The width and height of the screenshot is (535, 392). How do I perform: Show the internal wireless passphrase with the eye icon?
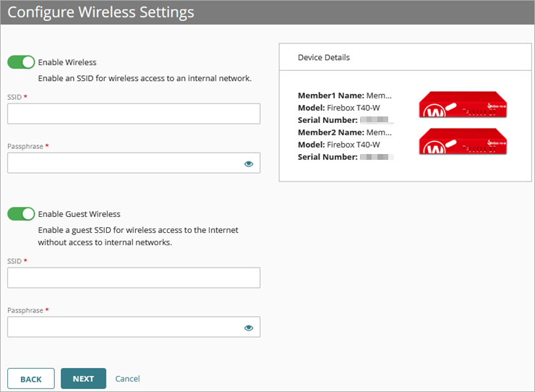[249, 163]
